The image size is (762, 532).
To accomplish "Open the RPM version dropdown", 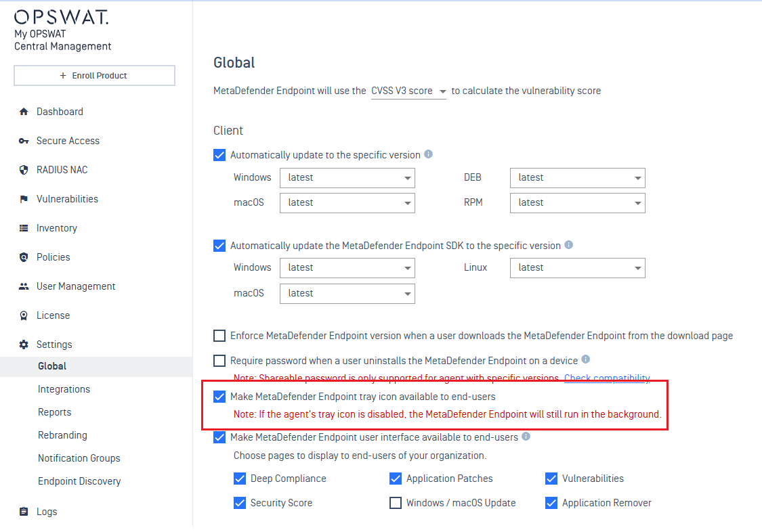I will point(578,203).
